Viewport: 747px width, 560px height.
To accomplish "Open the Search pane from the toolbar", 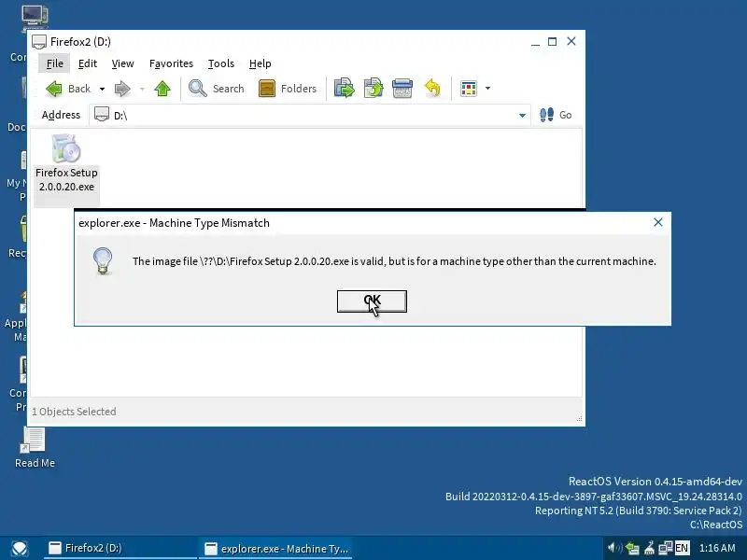I will (216, 89).
